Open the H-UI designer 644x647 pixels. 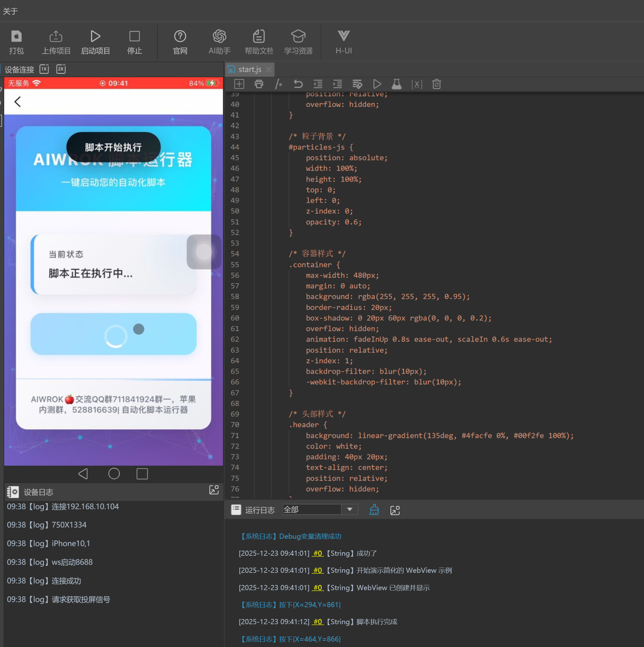[x=344, y=42]
